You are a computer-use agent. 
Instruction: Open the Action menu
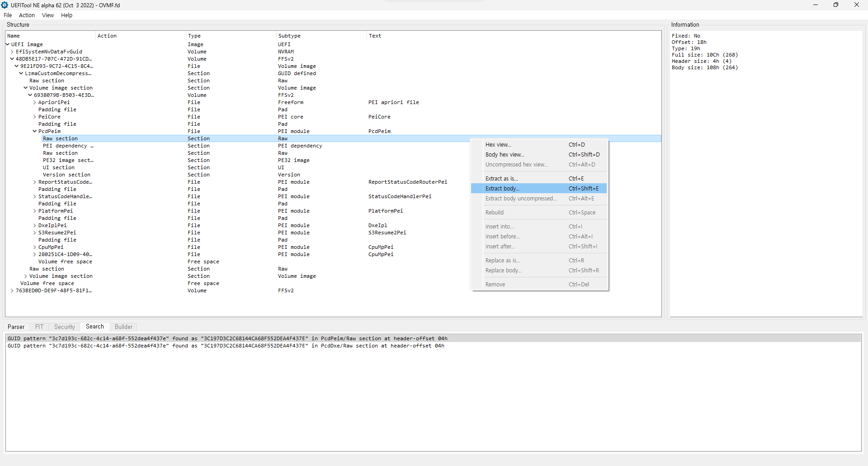(x=27, y=15)
